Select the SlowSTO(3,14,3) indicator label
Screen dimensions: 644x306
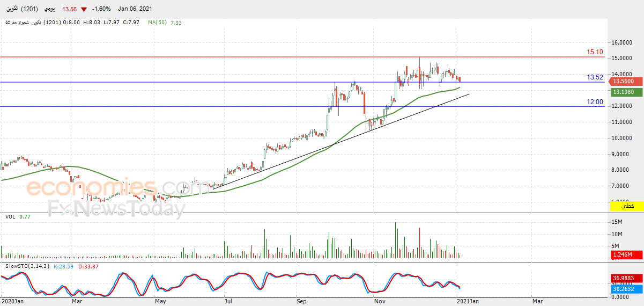[x=27, y=266]
